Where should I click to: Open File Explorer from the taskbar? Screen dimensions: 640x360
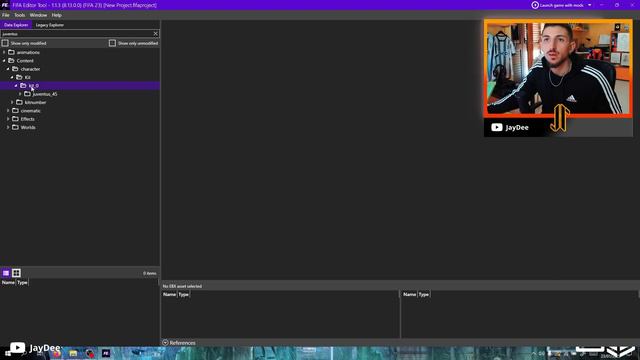pos(73,353)
